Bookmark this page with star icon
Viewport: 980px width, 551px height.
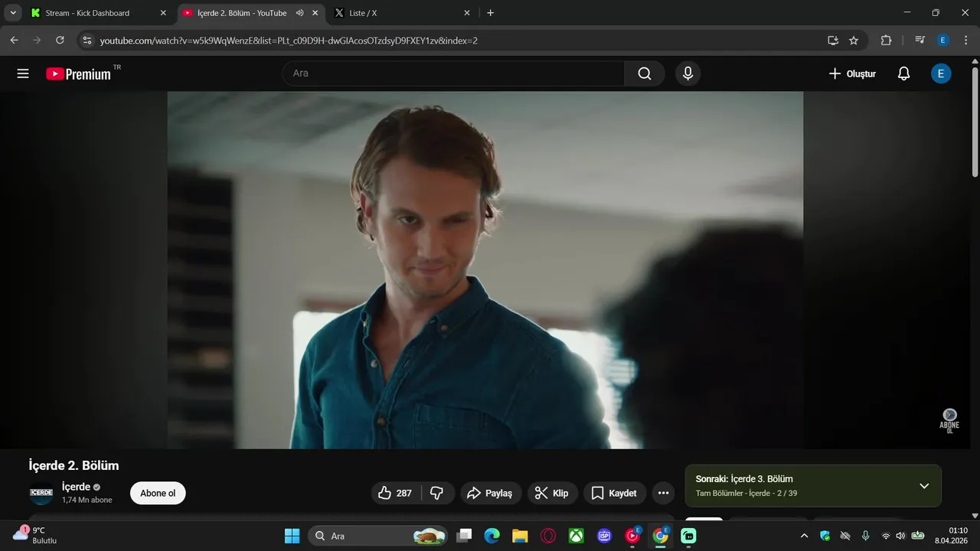point(854,41)
